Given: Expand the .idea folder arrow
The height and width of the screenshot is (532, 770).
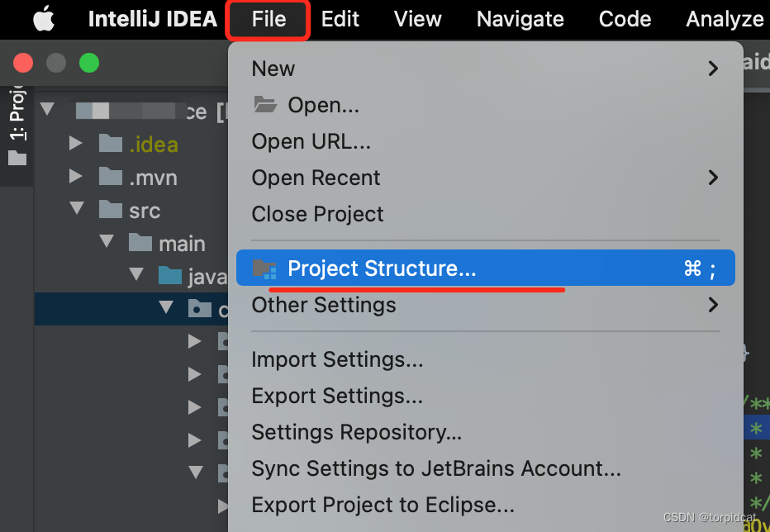Looking at the screenshot, I should [76, 143].
